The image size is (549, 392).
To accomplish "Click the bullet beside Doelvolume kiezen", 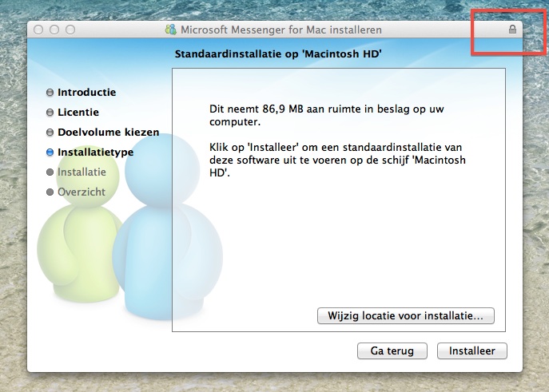I will point(50,133).
